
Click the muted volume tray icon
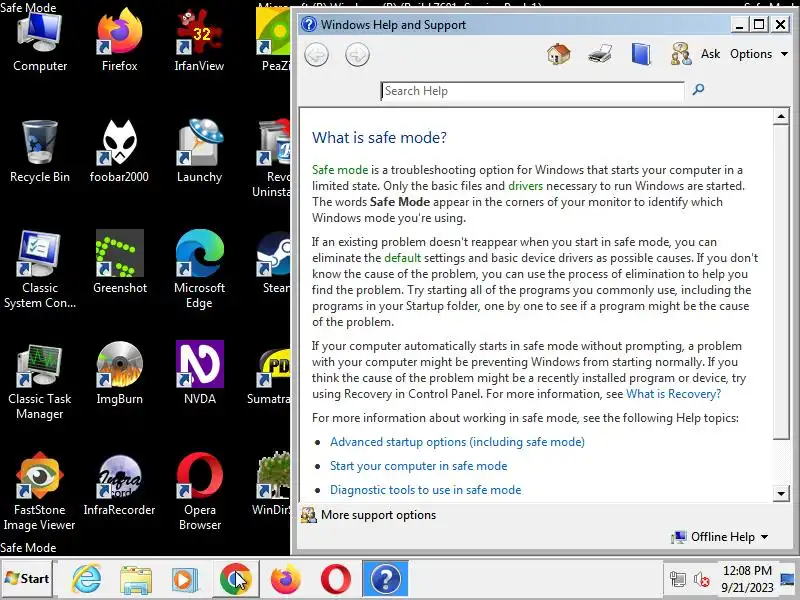click(702, 579)
